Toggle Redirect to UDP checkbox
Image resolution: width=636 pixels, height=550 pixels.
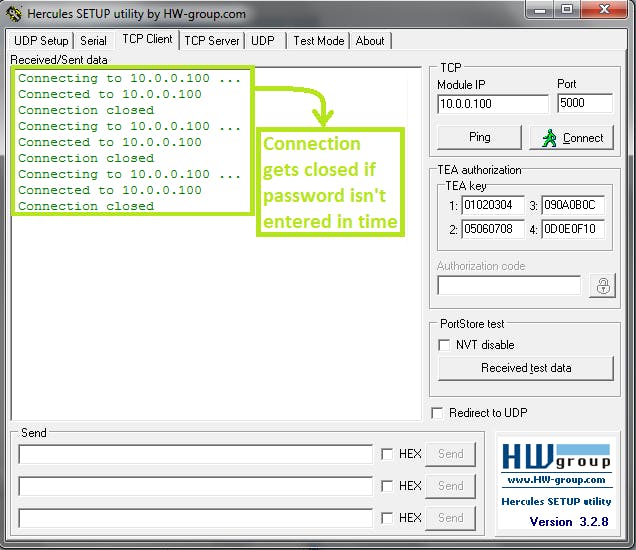[437, 413]
